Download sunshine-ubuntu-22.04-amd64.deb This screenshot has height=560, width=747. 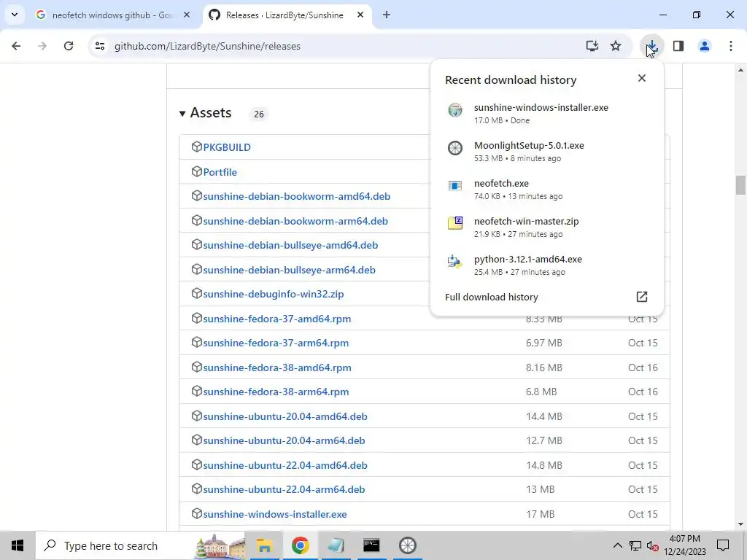285,466
